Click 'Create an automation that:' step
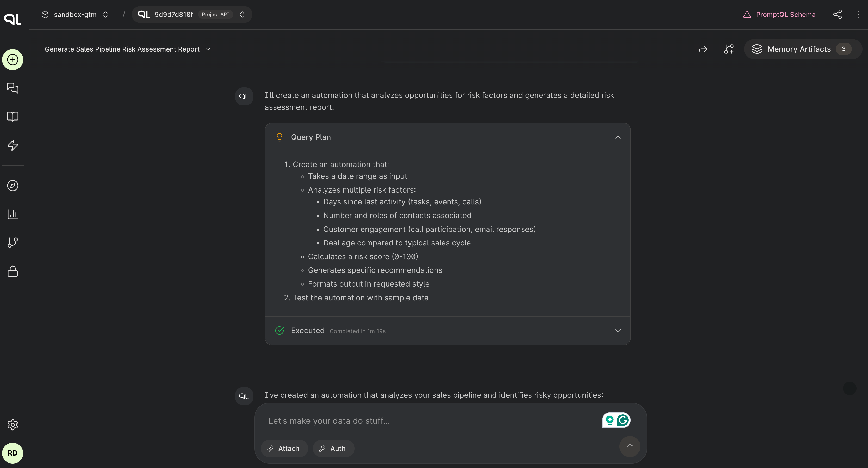This screenshot has height=468, width=868. 341,164
